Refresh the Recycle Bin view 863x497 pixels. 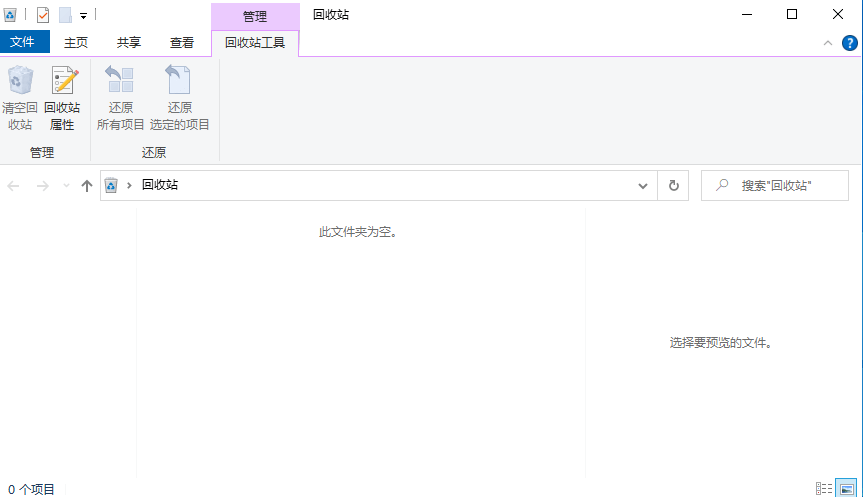(x=674, y=186)
